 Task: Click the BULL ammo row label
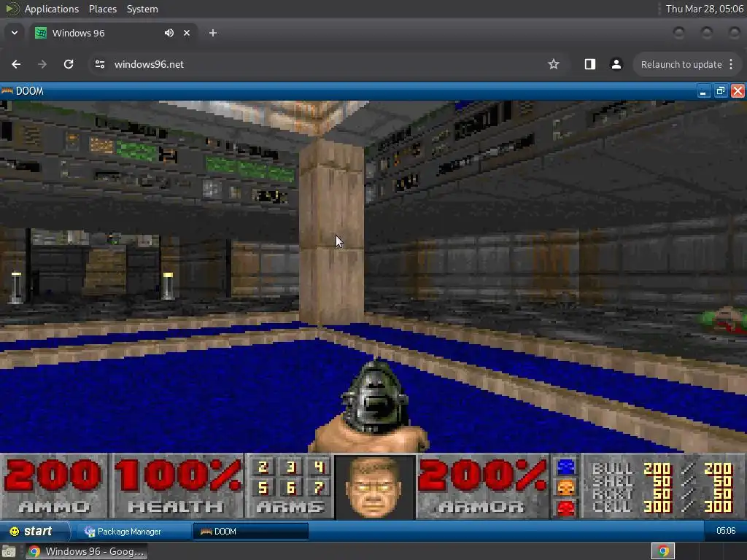point(612,469)
